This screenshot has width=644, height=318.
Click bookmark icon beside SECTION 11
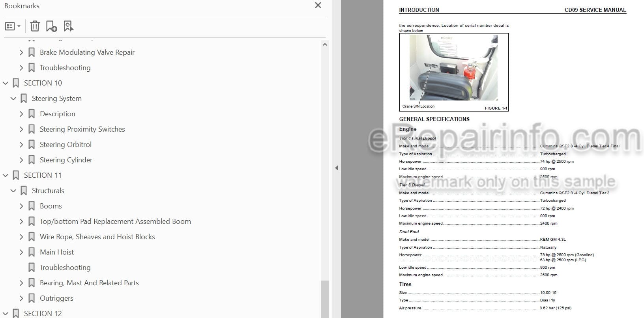[x=16, y=175]
